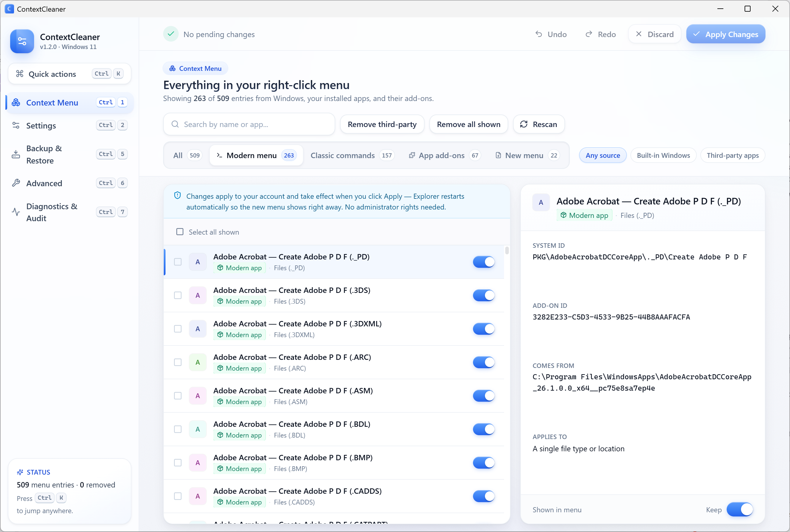Click the letter A avatar for .3DS entry
790x532 pixels.
coord(198,295)
